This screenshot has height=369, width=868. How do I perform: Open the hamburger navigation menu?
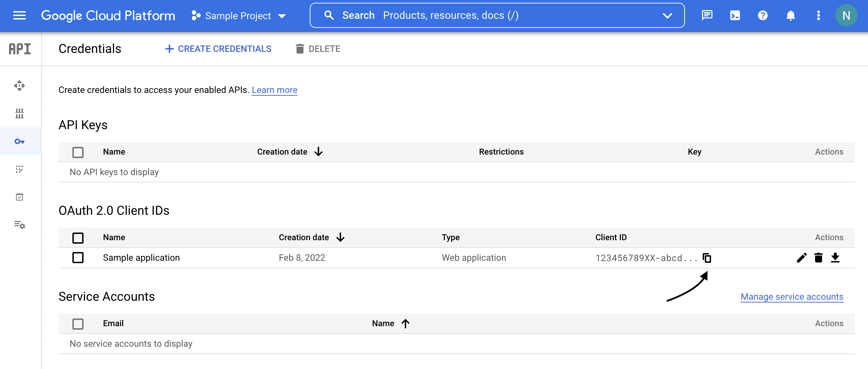(x=19, y=16)
